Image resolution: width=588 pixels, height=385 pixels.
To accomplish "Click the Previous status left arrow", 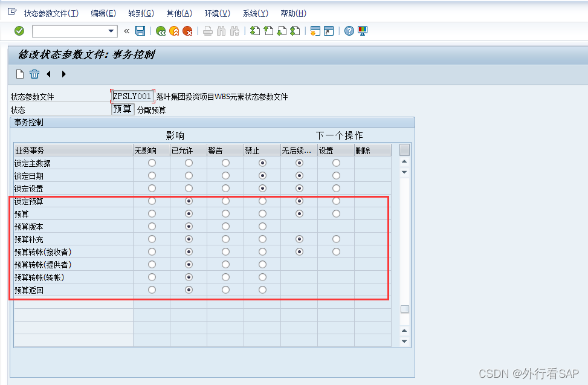I will tap(49, 74).
